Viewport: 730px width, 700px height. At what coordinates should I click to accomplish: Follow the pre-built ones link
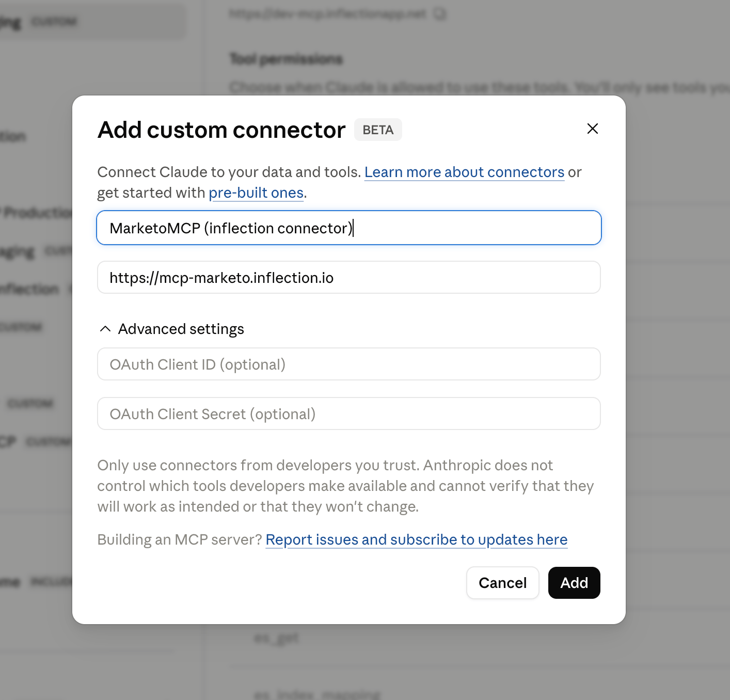click(x=256, y=193)
